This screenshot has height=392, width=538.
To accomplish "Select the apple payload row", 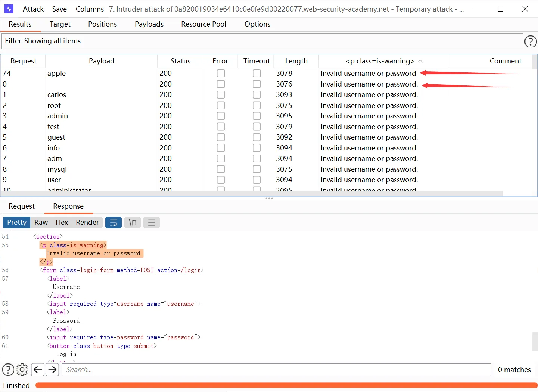I will (x=266, y=74).
